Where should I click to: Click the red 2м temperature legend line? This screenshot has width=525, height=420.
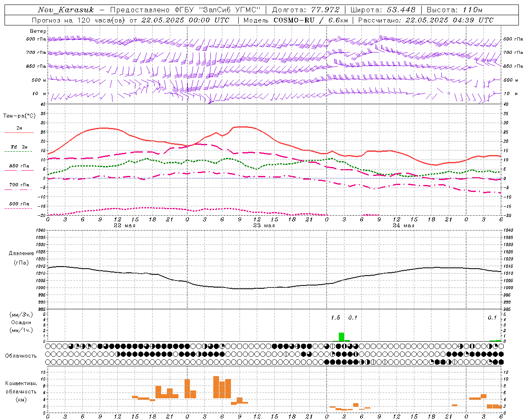pos(19,132)
